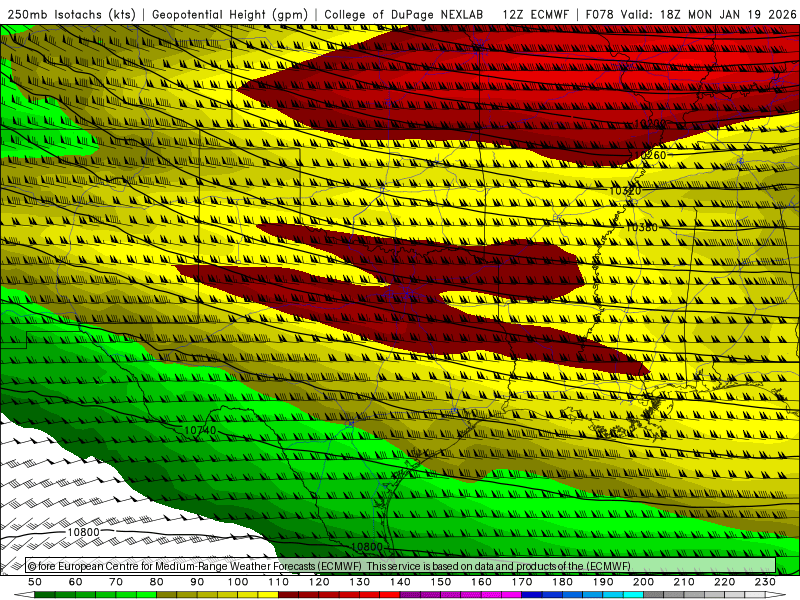This screenshot has width=800, height=600.
Task: Click 'College of DuPage NEXLAB' in header
Action: tap(404, 14)
